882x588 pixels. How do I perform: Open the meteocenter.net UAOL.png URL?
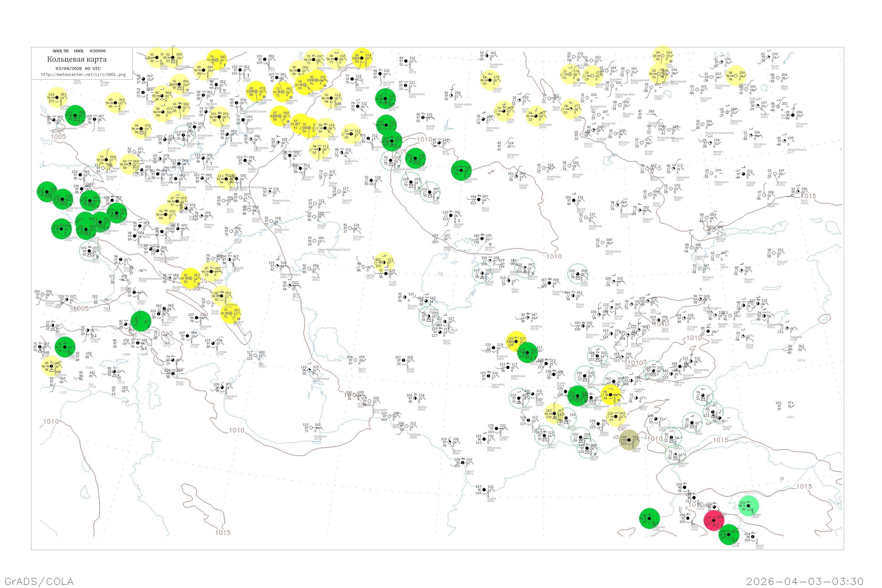(83, 74)
